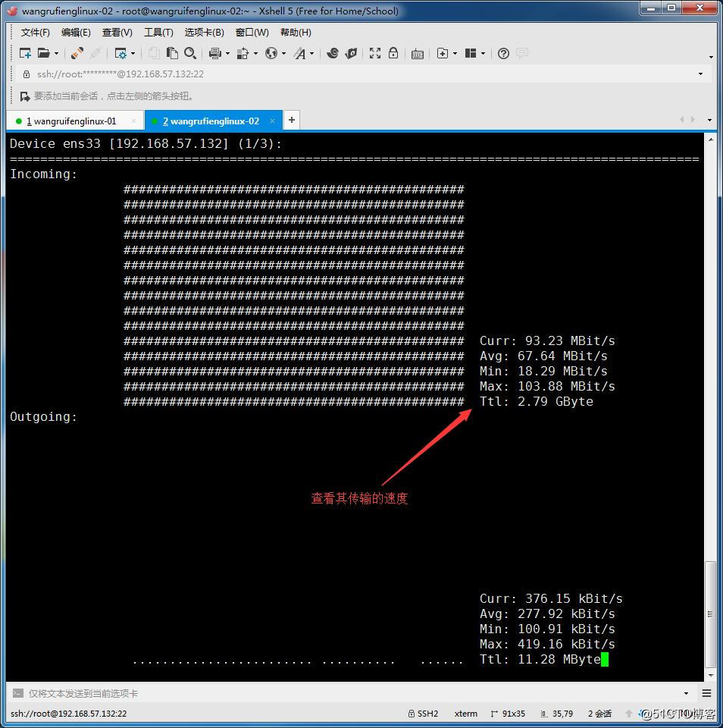Click the lock screen padlock icon
Viewport: 723px width, 728px height.
[393, 53]
